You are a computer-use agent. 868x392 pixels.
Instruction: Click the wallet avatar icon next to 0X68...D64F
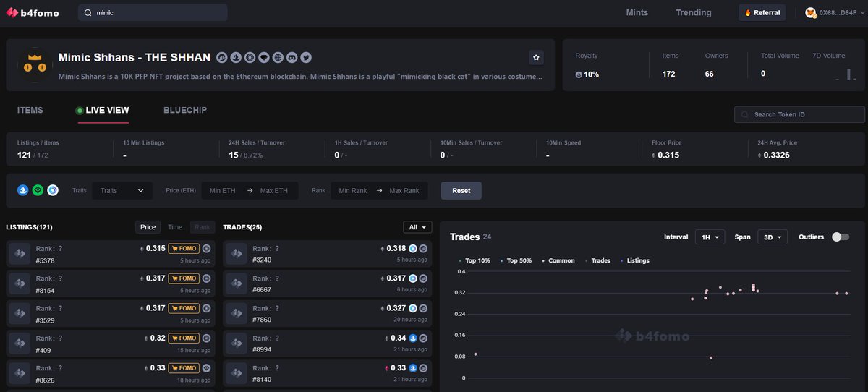[x=811, y=13]
